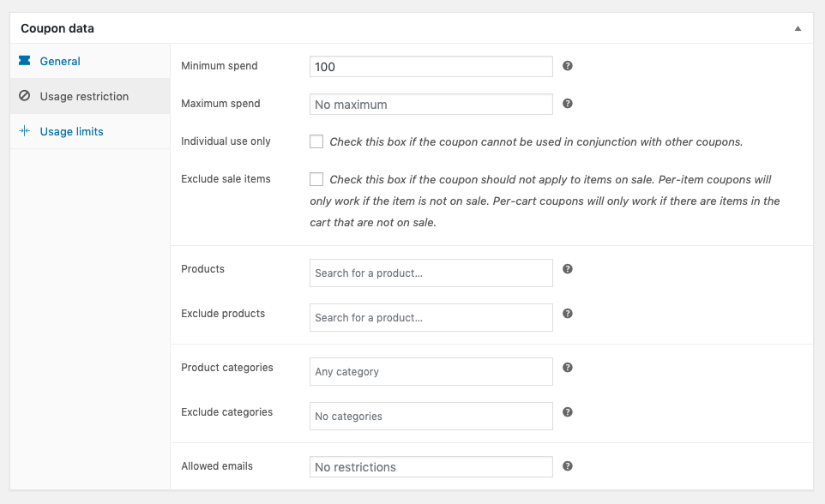Open the Products search dropdown
This screenshot has height=504, width=825.
click(x=431, y=273)
